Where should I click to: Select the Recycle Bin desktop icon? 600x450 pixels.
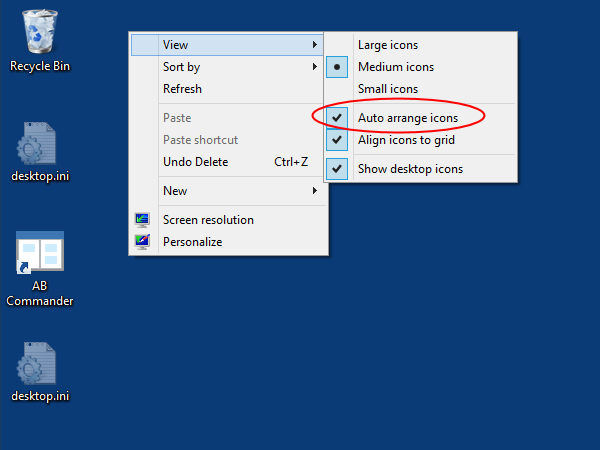pos(40,32)
